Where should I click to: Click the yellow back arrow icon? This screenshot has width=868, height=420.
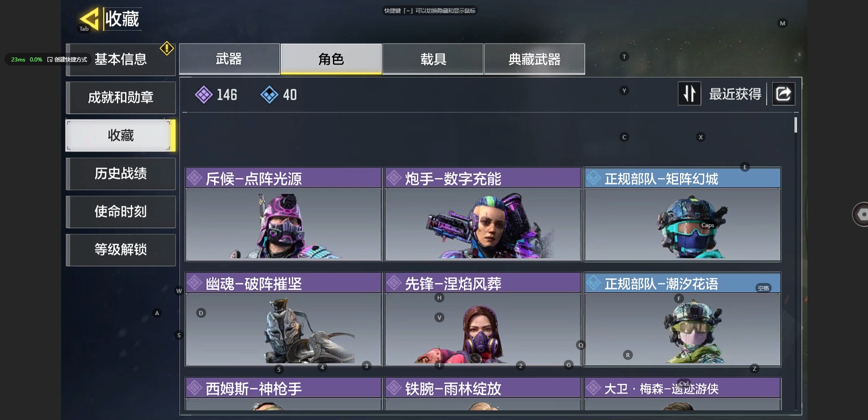(x=89, y=19)
